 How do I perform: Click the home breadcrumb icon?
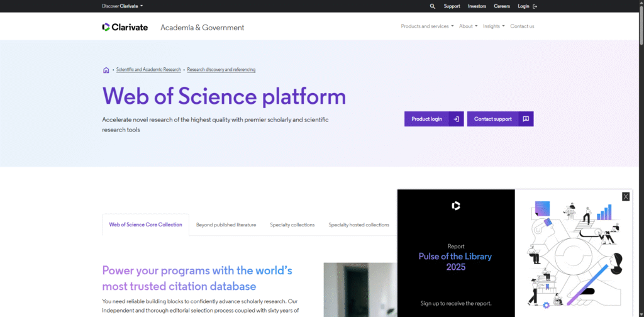[x=106, y=70]
